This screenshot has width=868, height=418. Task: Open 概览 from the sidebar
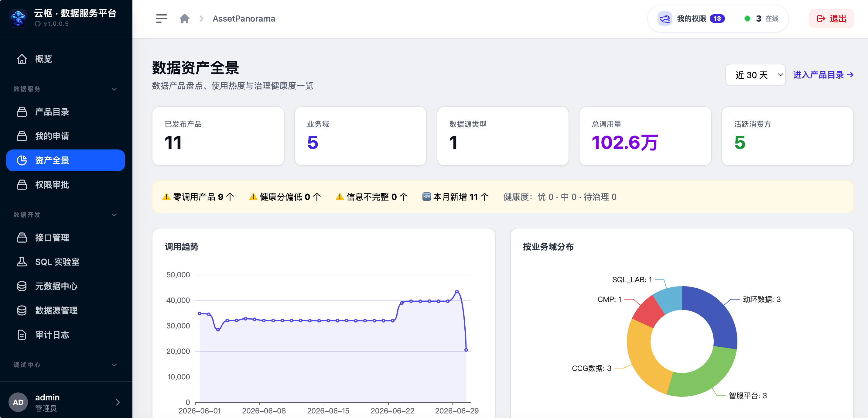(66, 59)
